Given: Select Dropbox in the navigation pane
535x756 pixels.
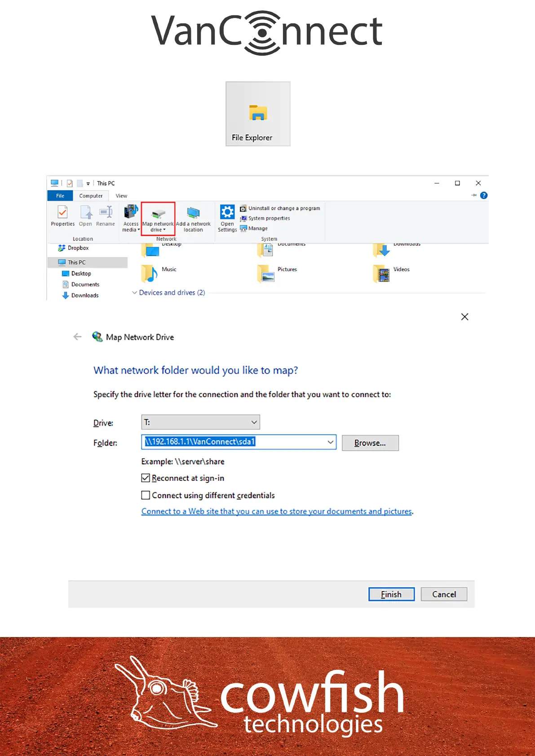Looking at the screenshot, I should click(74, 248).
